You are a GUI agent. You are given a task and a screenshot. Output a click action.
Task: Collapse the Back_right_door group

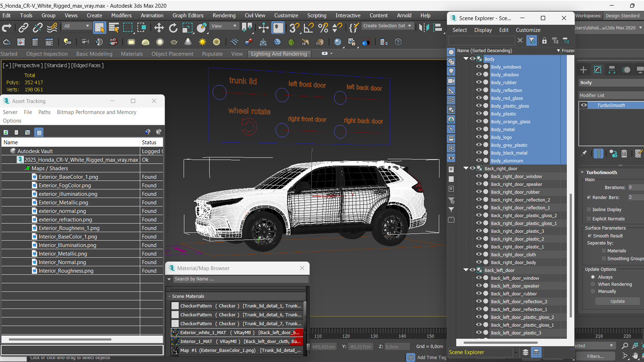click(466, 168)
